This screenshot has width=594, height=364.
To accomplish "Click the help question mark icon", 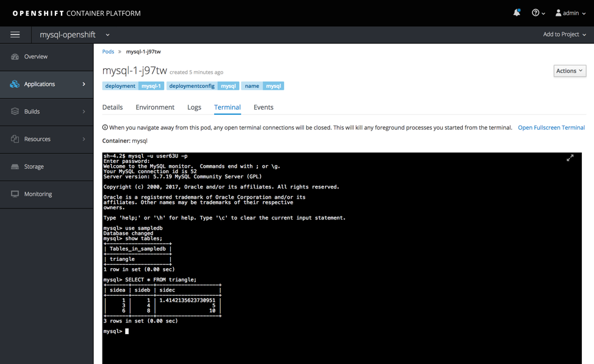I will tap(535, 13).
